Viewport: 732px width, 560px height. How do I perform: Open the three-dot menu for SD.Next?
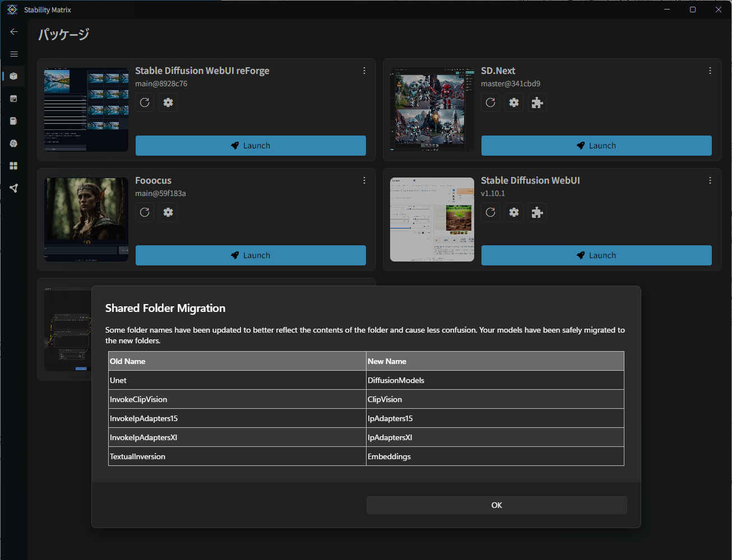point(710,71)
